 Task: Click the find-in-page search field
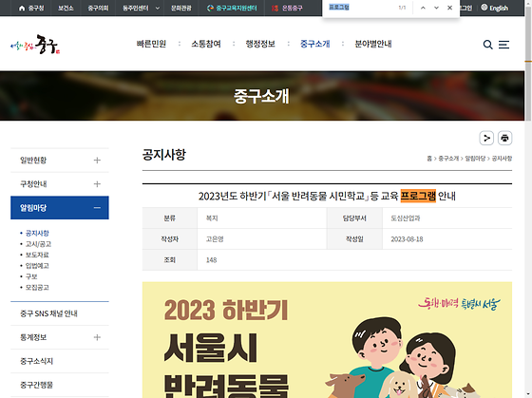click(360, 8)
